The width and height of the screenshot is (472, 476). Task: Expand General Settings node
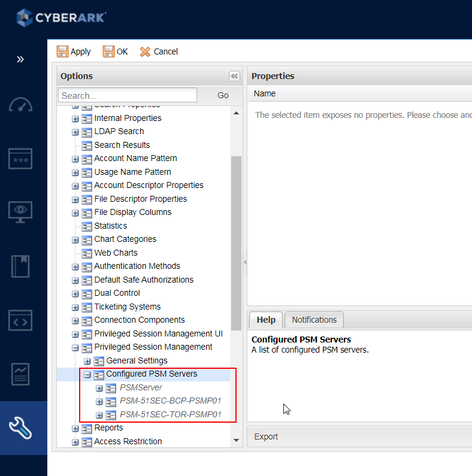click(x=87, y=361)
